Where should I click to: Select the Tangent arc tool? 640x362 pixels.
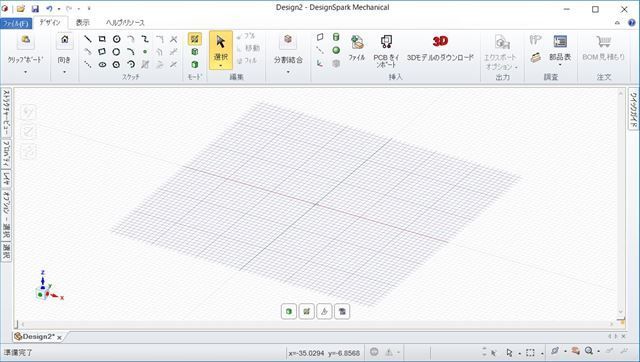click(x=131, y=39)
